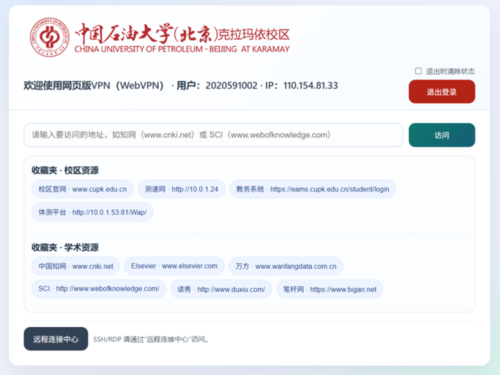Open 中国知网 www.cnki.net bookmark
The image size is (500, 375).
[76, 266]
